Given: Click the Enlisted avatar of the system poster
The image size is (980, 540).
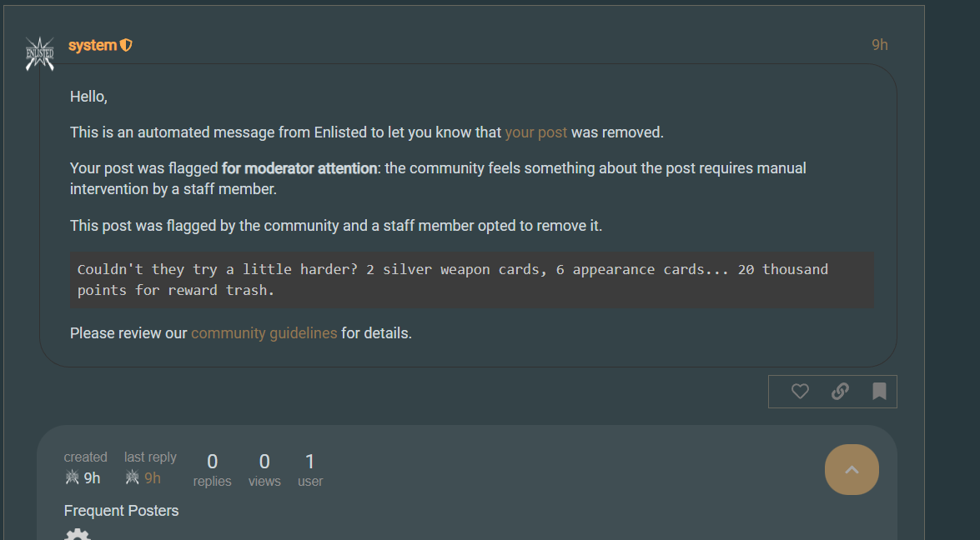Looking at the screenshot, I should pyautogui.click(x=39, y=52).
